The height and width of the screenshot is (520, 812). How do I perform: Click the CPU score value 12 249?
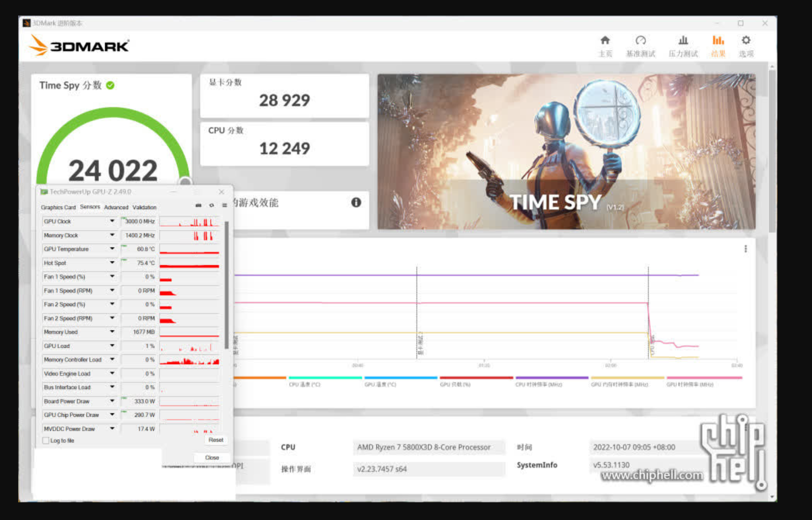coord(284,148)
